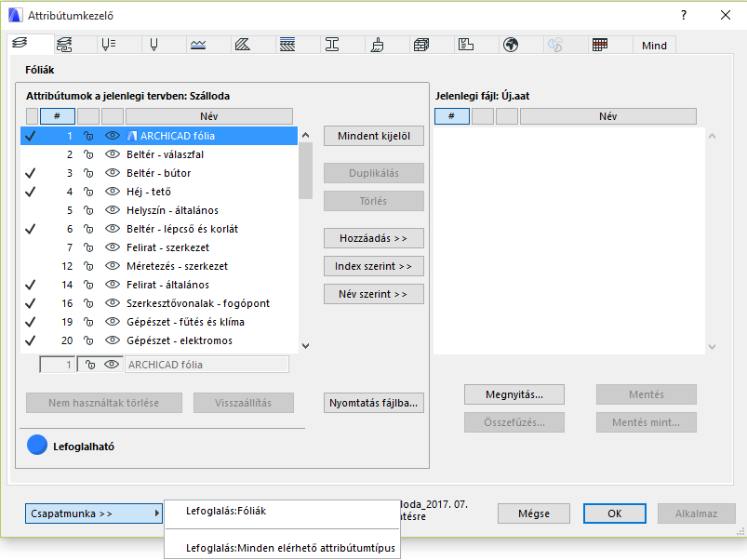Sort project layers by # index column
Viewport: 747px width, 560px height.
click(57, 116)
